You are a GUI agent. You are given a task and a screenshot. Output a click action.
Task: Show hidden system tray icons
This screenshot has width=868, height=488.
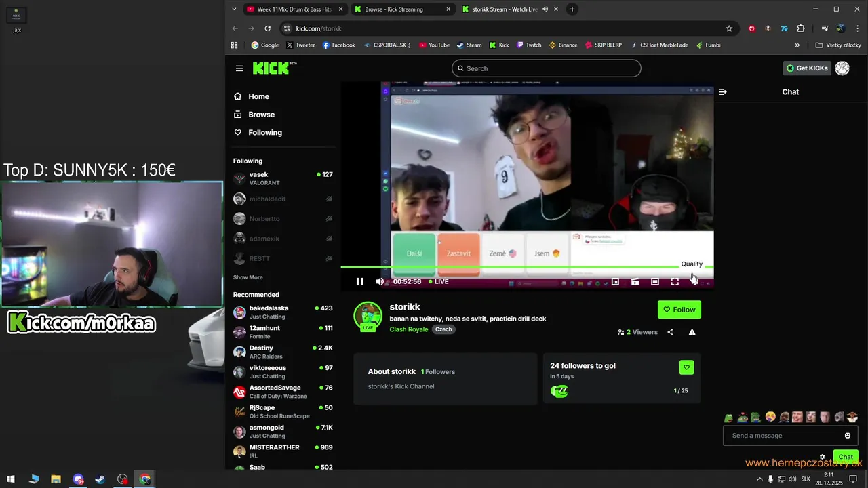click(759, 479)
